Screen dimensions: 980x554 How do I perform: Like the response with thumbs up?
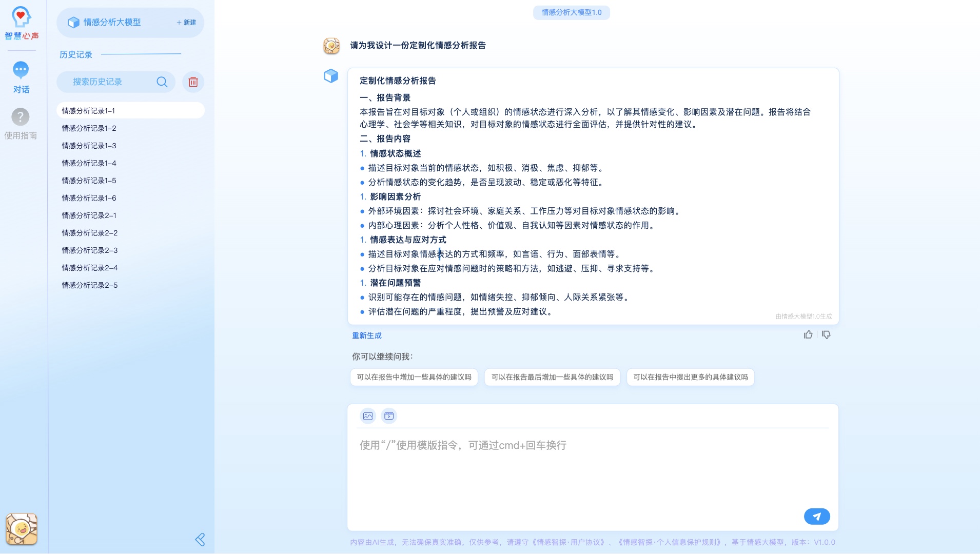808,335
